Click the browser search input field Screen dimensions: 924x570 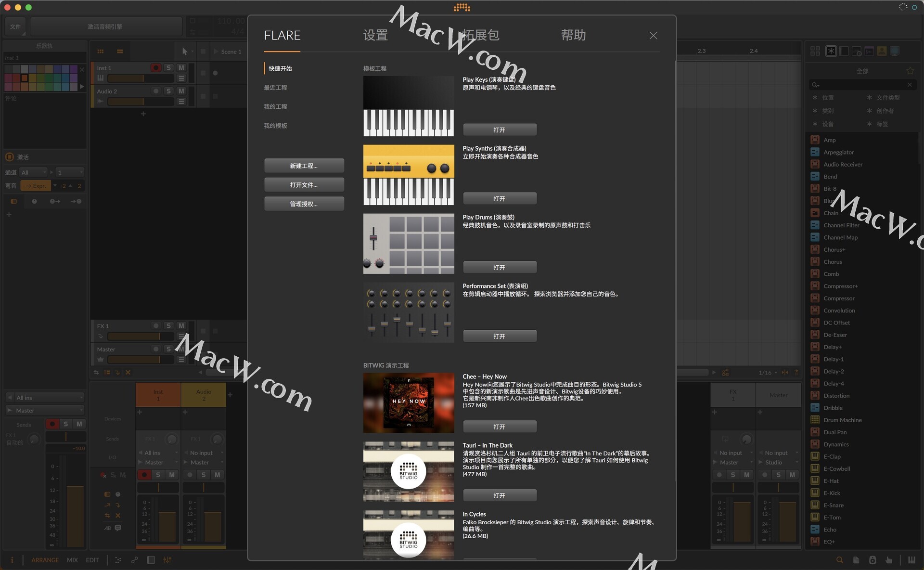(863, 85)
